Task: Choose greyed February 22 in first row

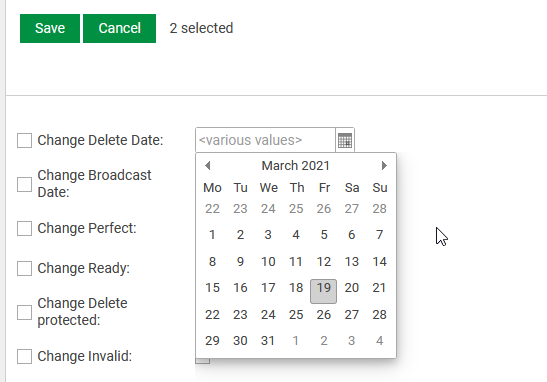Action: point(212,209)
